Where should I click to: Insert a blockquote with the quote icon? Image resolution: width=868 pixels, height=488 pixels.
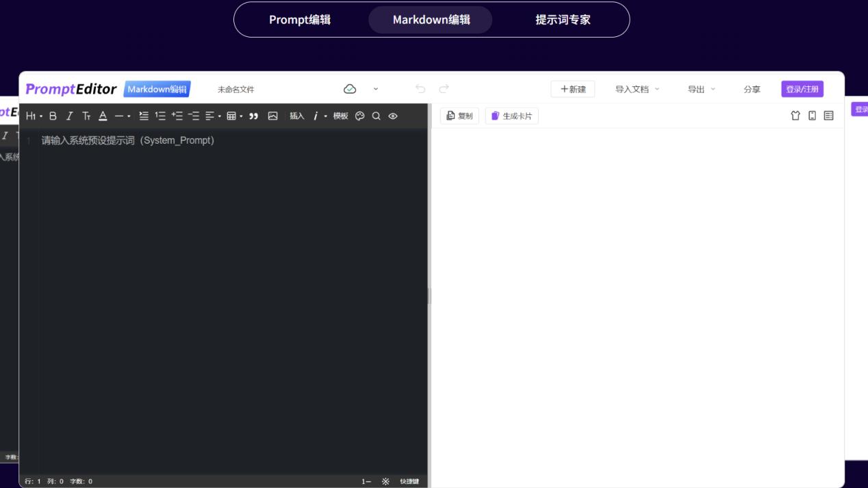[x=253, y=116]
